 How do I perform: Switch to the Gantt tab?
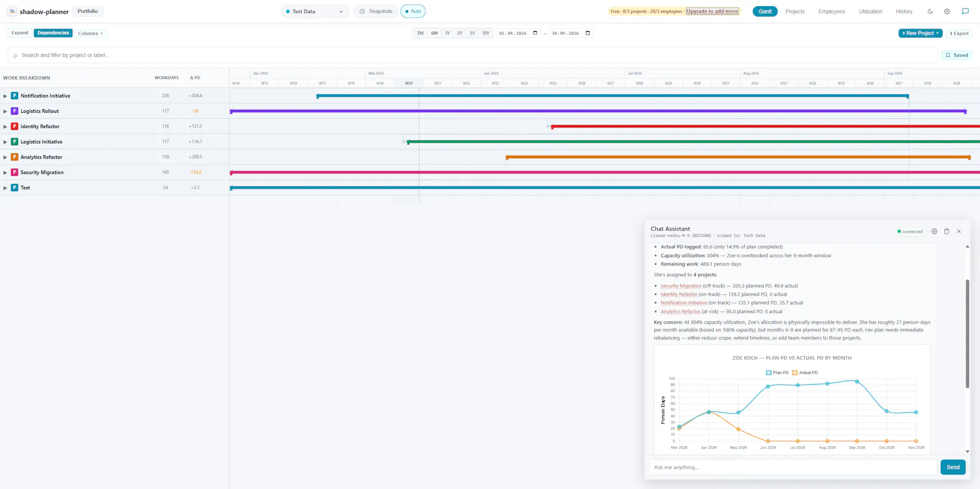(765, 11)
